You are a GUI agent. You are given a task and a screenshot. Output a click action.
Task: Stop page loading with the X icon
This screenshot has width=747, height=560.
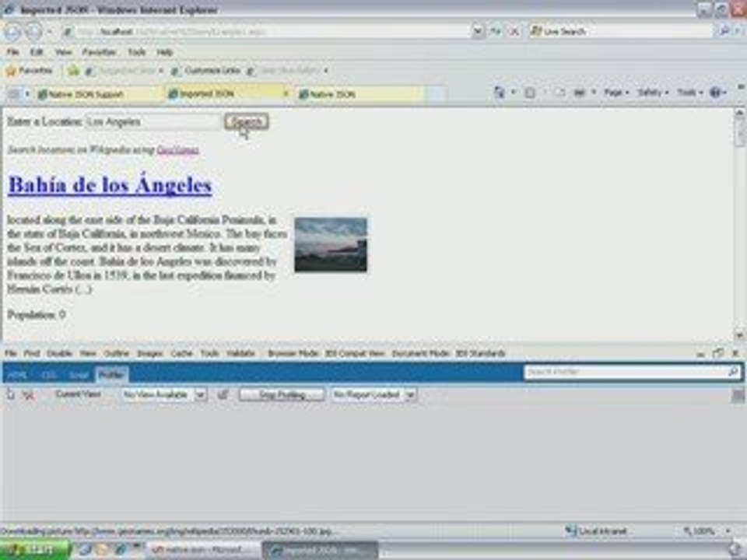point(514,31)
